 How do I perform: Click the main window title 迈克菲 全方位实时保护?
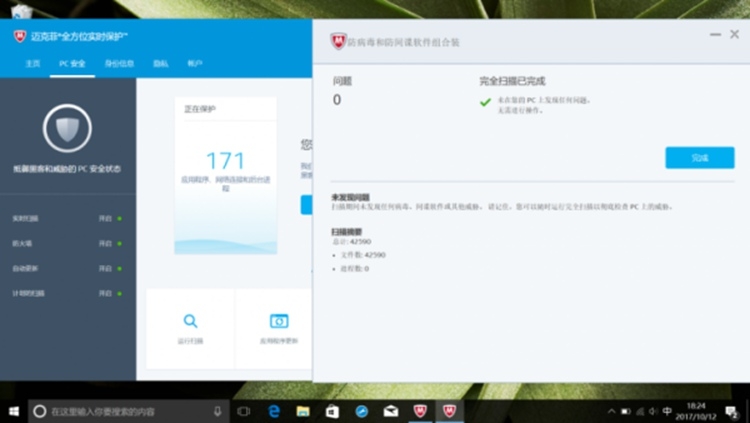(79, 36)
